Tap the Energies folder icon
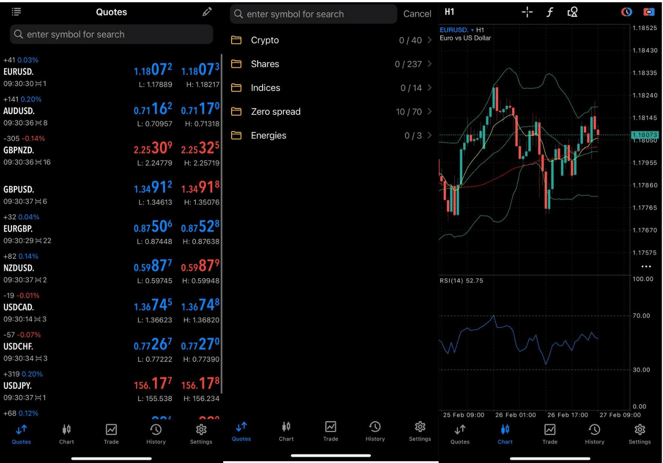 pos(236,136)
